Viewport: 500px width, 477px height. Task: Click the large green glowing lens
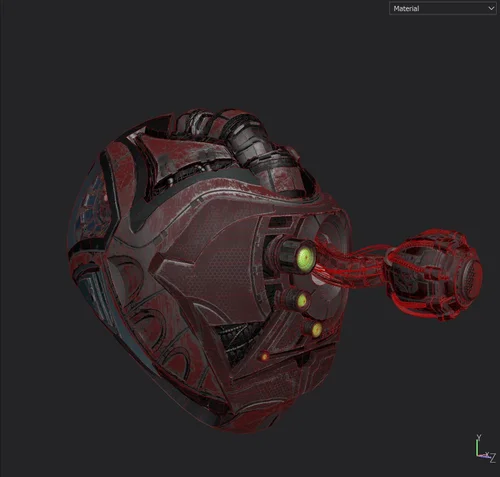pyautogui.click(x=306, y=257)
